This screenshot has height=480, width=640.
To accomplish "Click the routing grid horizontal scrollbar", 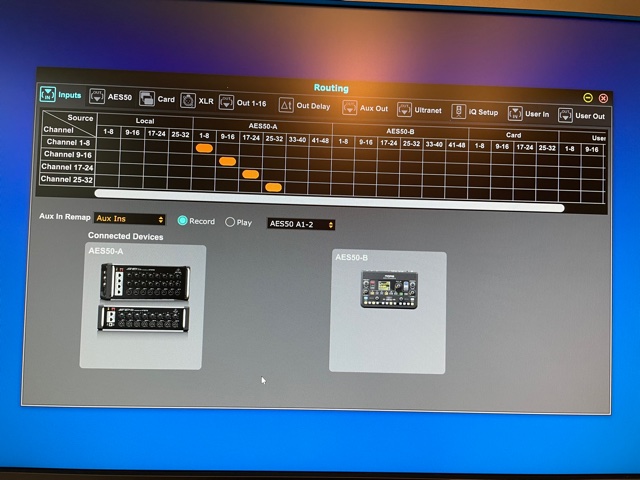I will tap(329, 200).
